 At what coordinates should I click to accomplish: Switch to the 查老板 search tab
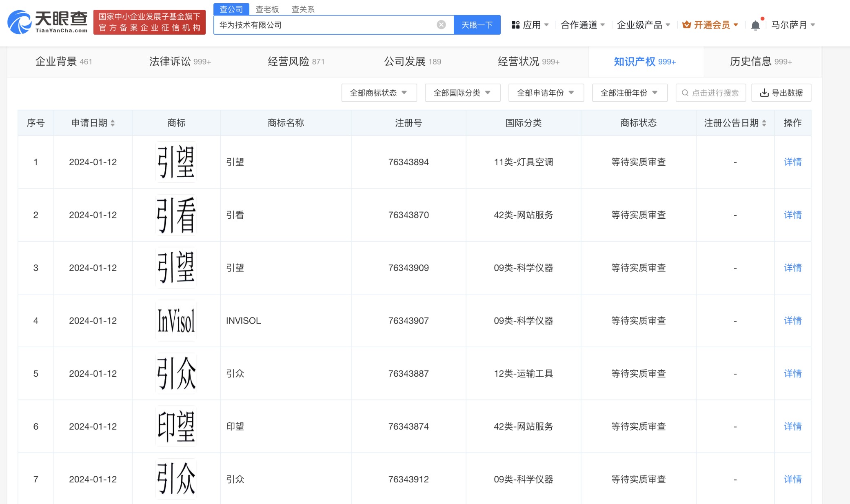tap(267, 9)
